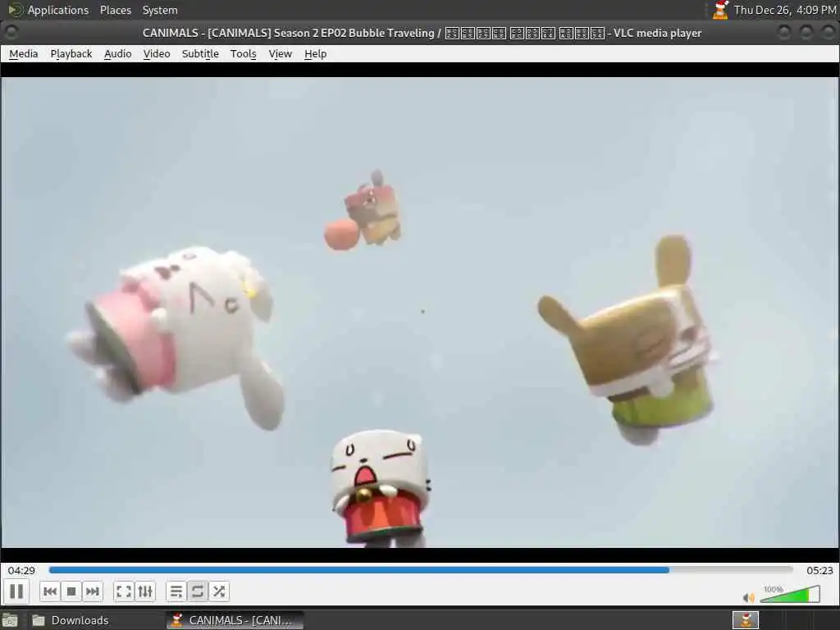Open the Subtitle menu
The image size is (840, 630).
pyautogui.click(x=200, y=53)
